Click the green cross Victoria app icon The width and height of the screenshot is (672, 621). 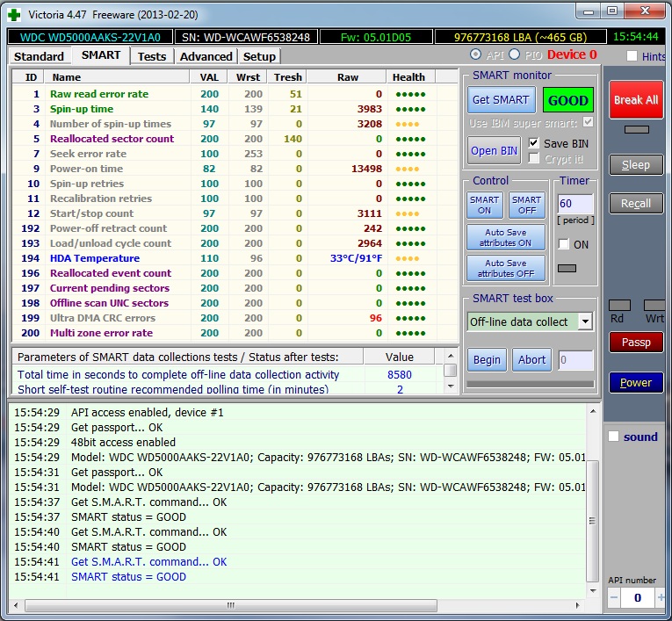click(14, 15)
